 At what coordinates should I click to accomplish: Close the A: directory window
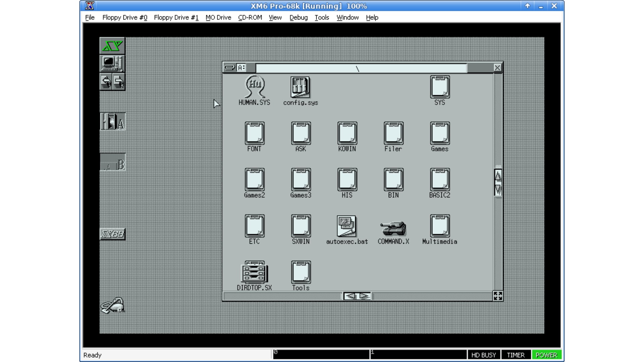click(x=497, y=68)
